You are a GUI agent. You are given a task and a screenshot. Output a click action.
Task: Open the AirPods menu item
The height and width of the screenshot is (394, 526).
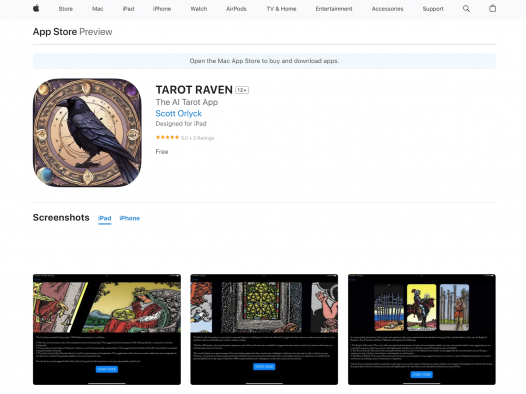point(236,9)
